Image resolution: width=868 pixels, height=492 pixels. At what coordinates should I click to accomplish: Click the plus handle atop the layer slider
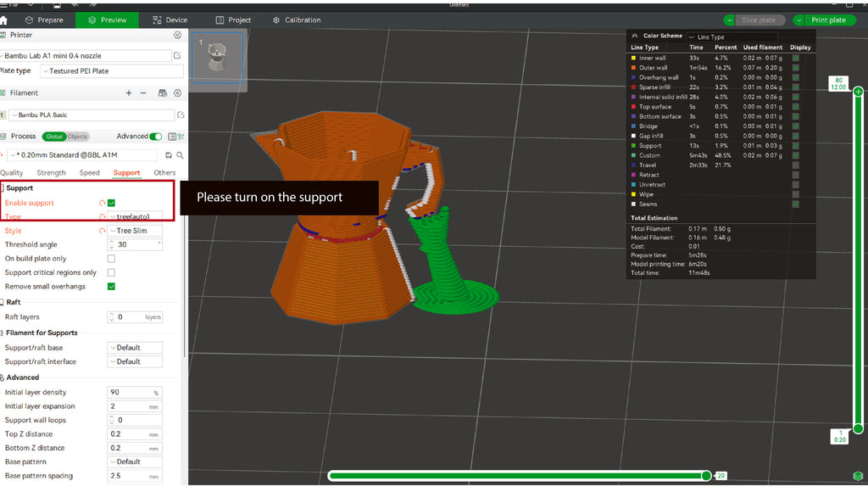coord(858,92)
